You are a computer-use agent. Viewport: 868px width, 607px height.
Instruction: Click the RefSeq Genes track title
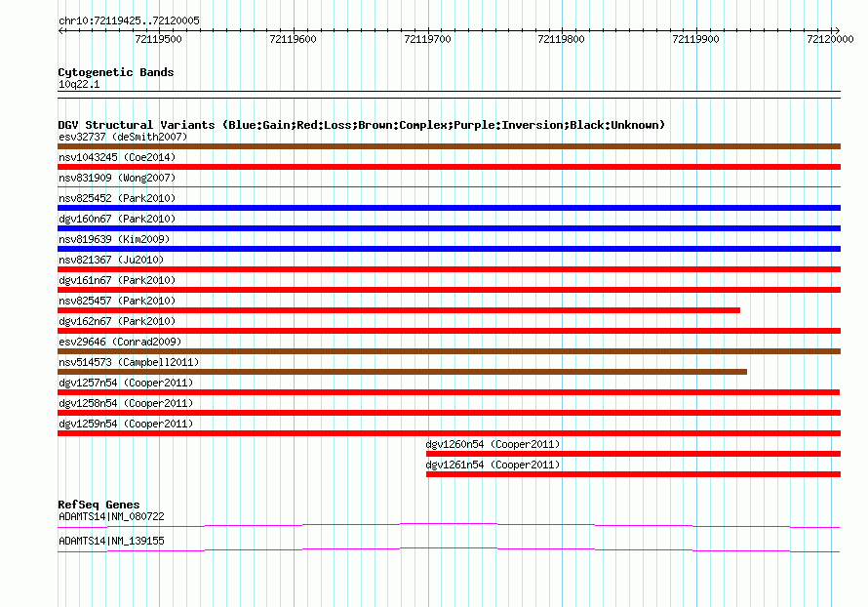tap(99, 505)
